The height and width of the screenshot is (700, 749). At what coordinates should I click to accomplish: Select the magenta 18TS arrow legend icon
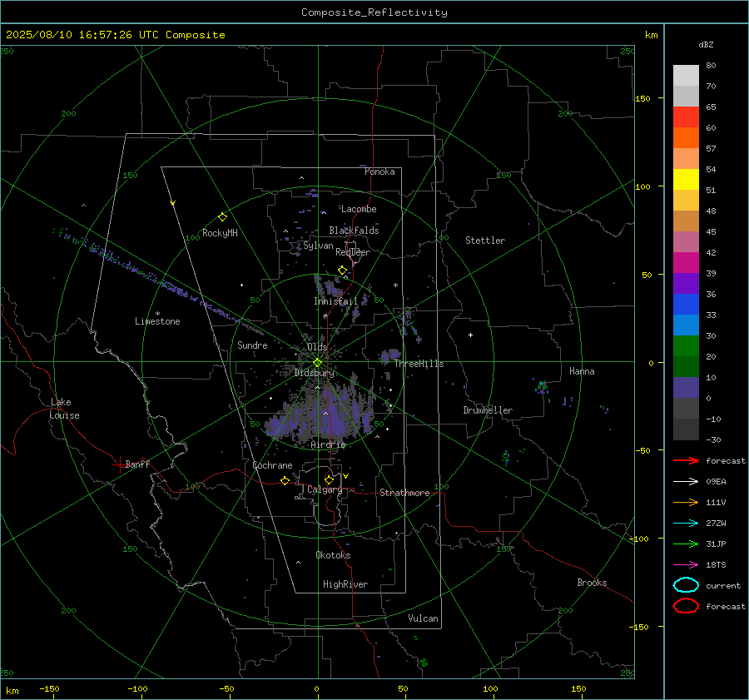(686, 565)
